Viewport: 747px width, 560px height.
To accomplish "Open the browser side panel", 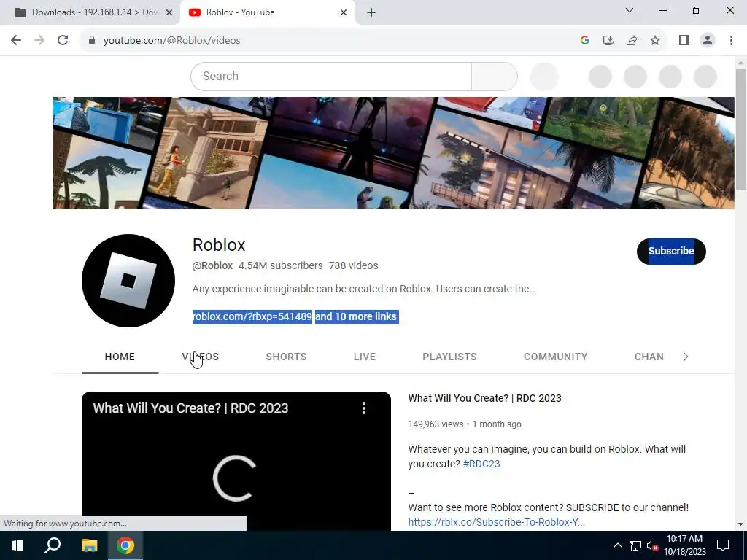I will pos(684,41).
